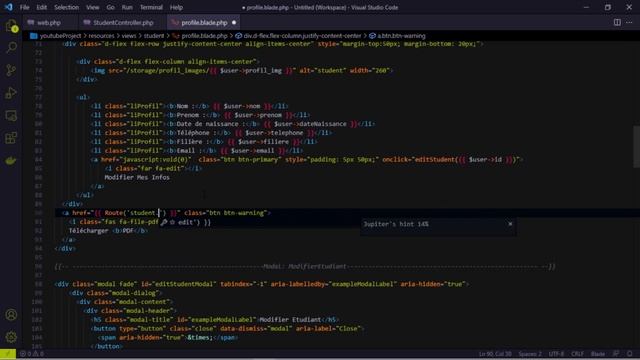The image size is (640, 360).
Task: Change encoding via UTF-8 status item
Action: pyautogui.click(x=556, y=354)
